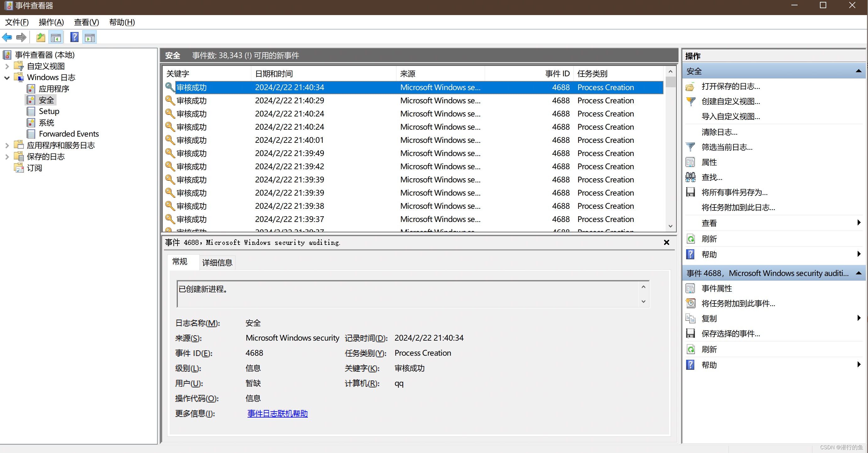
Task: Click the show/hide console tree toolbar icon
Action: coord(56,37)
